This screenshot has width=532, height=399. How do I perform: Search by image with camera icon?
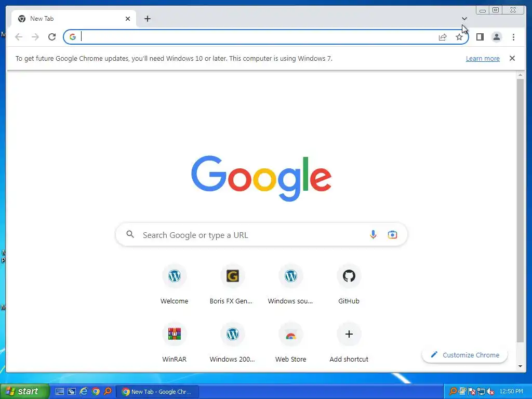tap(392, 234)
